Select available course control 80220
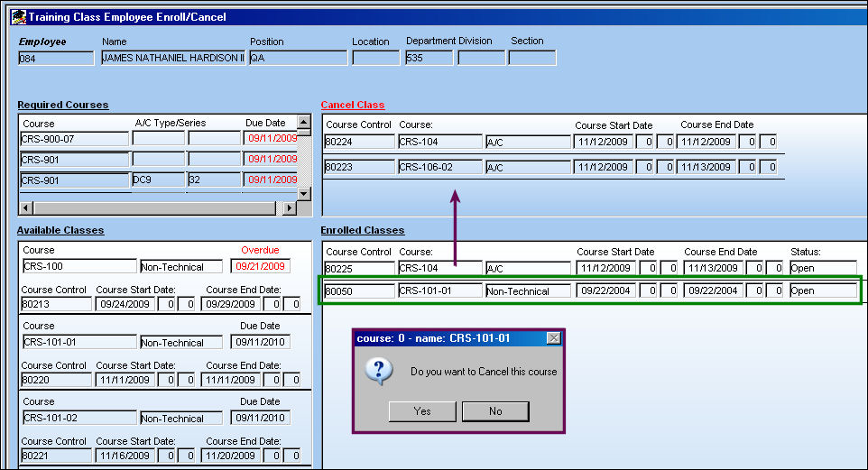The height and width of the screenshot is (470, 868). click(x=57, y=380)
